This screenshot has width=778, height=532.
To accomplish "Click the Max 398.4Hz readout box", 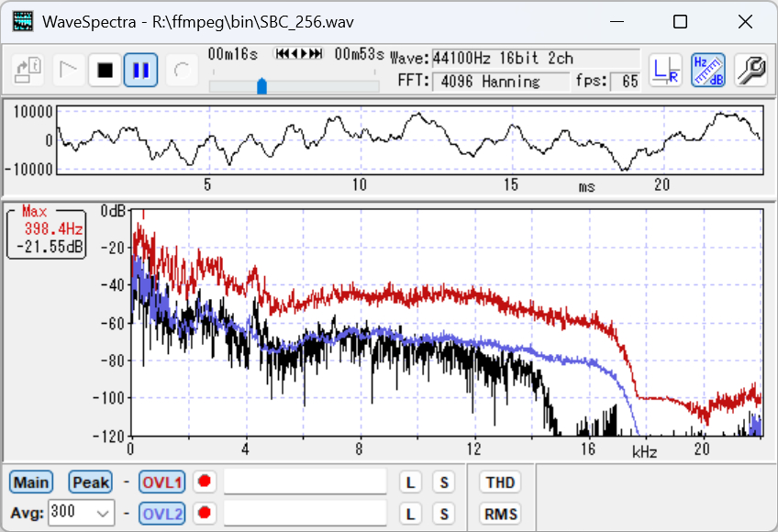I will (47, 233).
